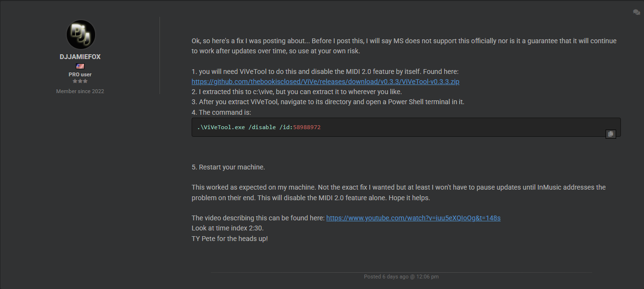Click the 'Look at time index 2:30' line

click(228, 228)
